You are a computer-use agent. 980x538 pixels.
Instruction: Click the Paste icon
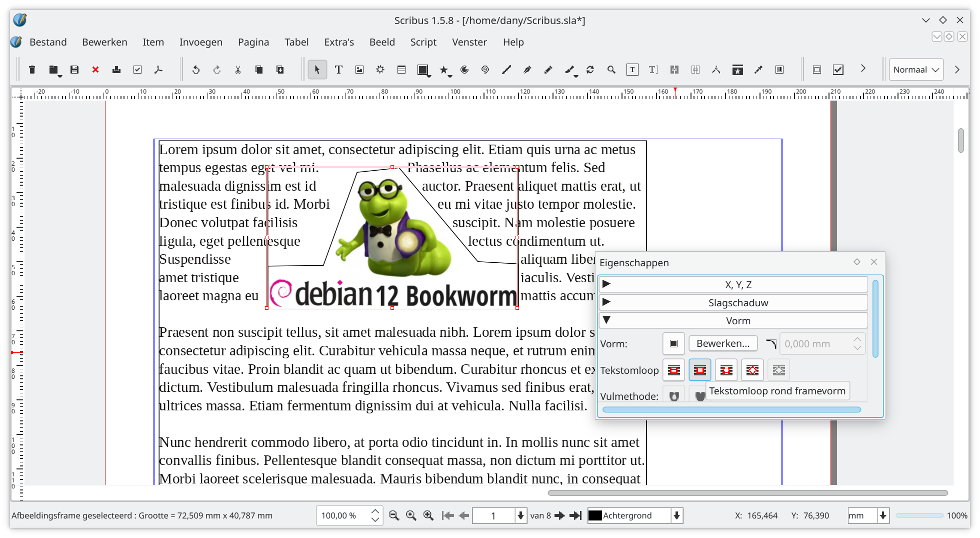[280, 70]
